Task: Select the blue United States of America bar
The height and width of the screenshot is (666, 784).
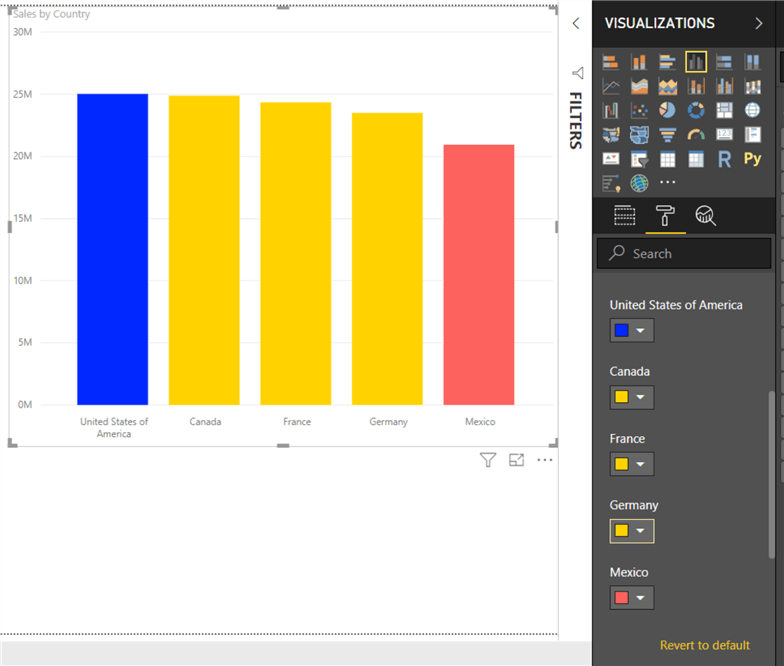Action: pos(112,249)
